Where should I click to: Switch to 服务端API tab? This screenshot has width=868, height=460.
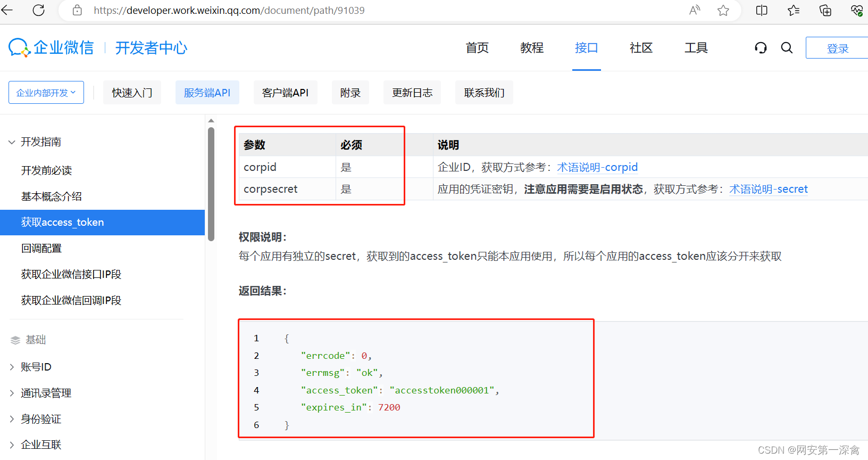(x=207, y=93)
